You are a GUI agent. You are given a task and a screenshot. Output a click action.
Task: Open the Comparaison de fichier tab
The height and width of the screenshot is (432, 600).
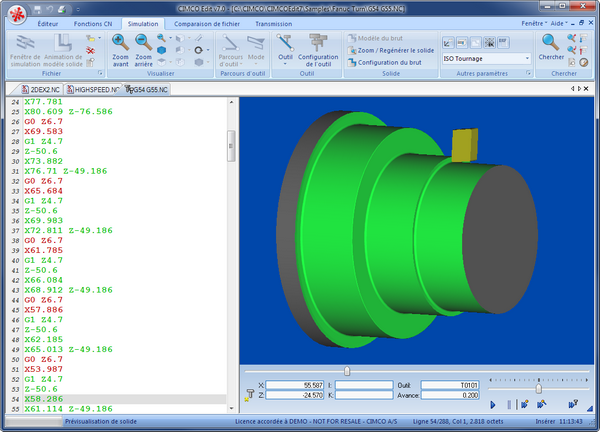pyautogui.click(x=207, y=24)
